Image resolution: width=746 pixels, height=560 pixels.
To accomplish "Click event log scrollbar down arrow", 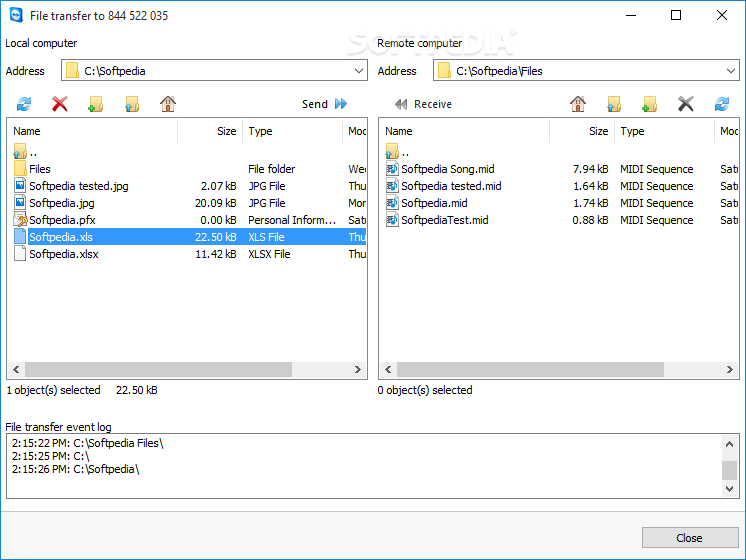I will (729, 489).
